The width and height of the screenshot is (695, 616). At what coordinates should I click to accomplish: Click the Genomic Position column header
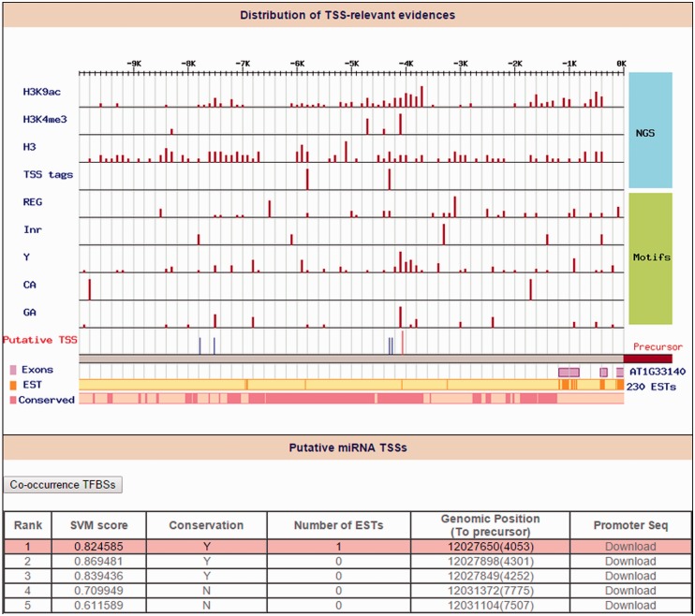point(490,525)
